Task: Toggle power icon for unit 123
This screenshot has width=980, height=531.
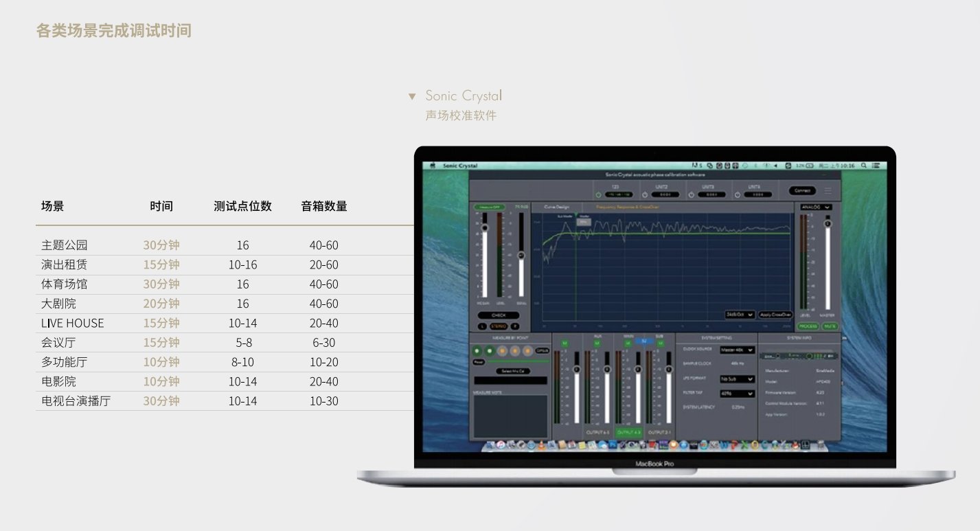Action: [598, 195]
